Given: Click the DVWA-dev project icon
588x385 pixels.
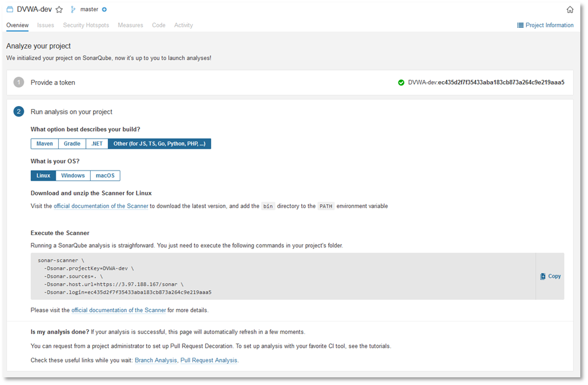Looking at the screenshot, I should pos(9,9).
